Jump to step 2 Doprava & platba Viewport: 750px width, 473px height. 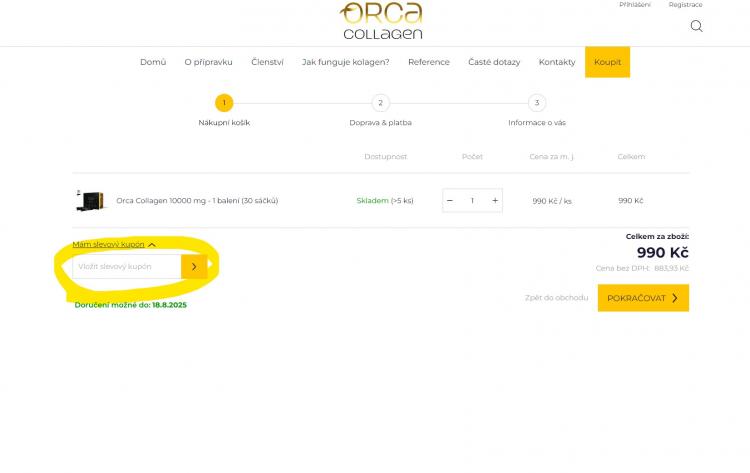pos(380,103)
